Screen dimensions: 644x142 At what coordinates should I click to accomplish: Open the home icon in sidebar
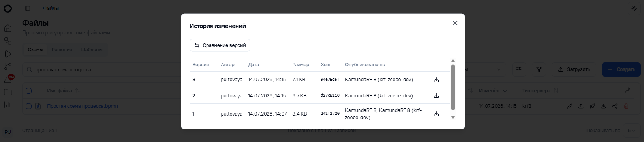(x=8, y=28)
